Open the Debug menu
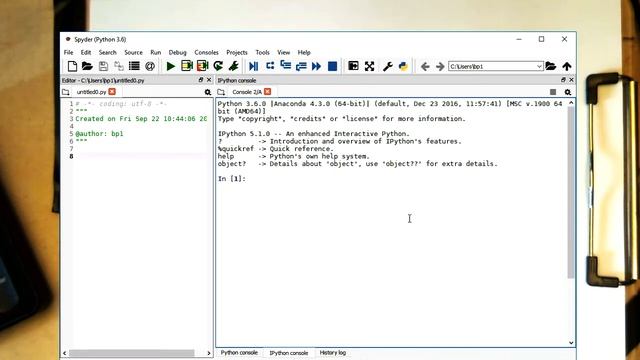Screen dimensions: 640x360 (178, 52)
